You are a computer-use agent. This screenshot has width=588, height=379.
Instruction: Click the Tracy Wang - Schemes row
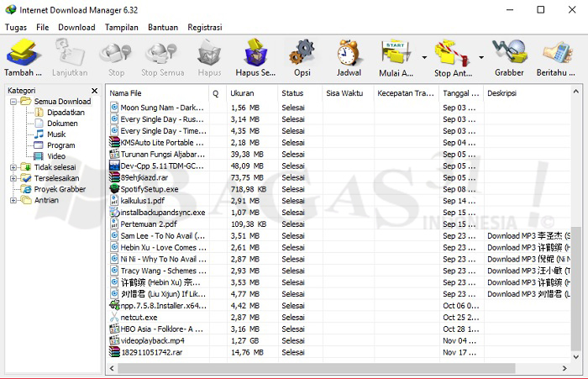pos(339,271)
